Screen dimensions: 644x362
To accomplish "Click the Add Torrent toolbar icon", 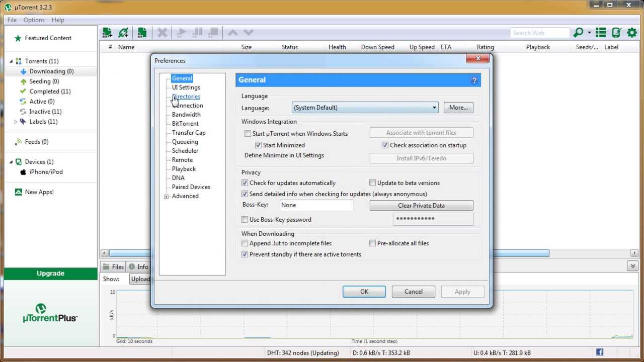I will [x=107, y=33].
